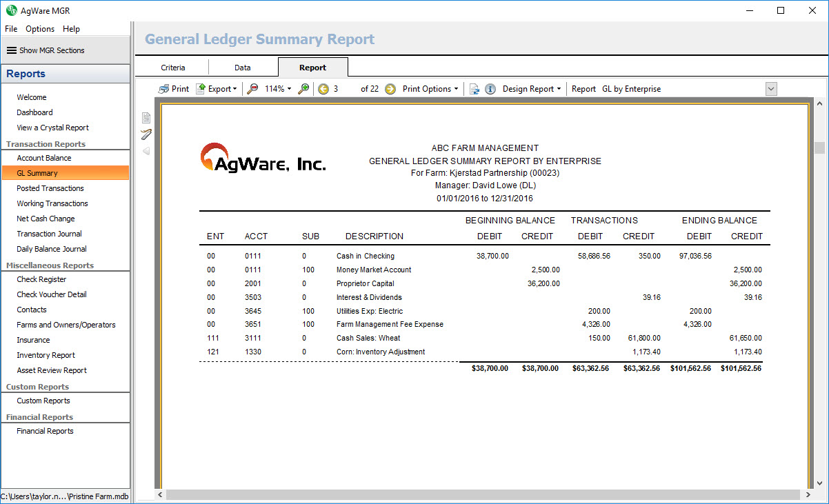Go to the previous report page

pyautogui.click(x=323, y=89)
